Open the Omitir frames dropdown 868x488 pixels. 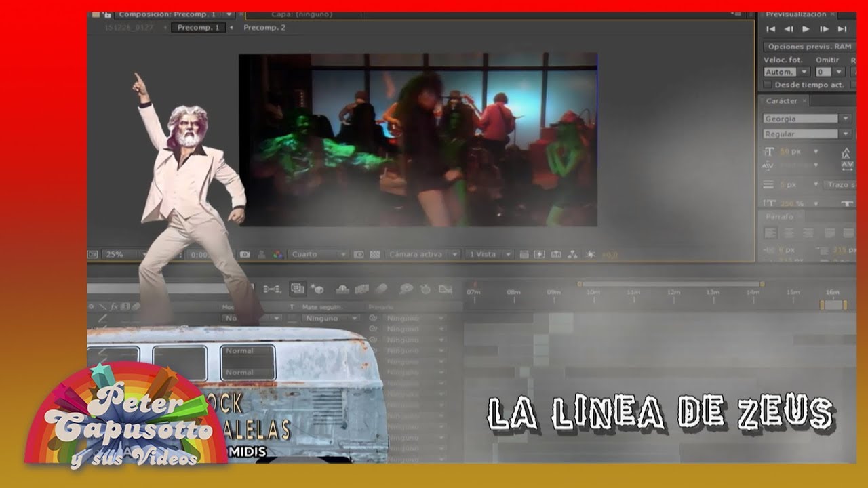(830, 72)
